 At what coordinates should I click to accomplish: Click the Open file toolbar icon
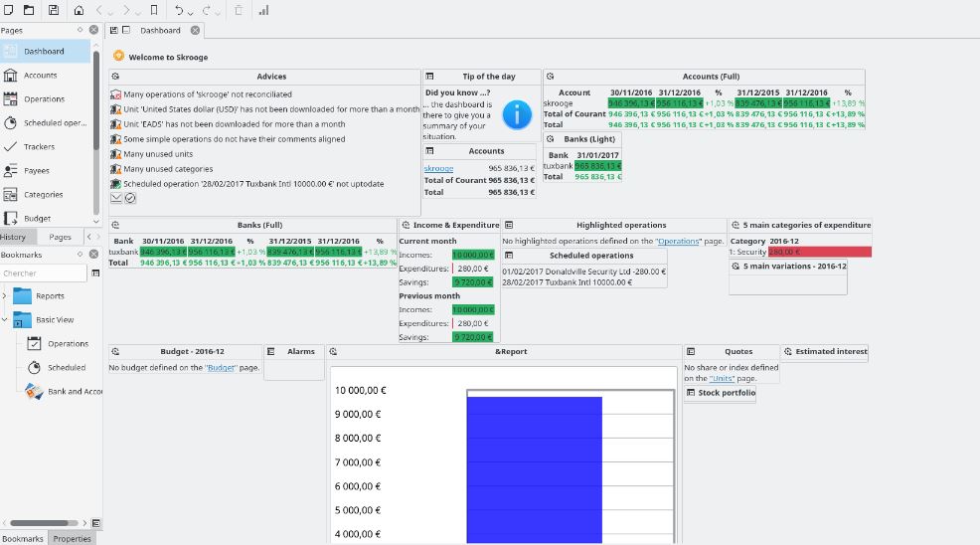[29, 10]
